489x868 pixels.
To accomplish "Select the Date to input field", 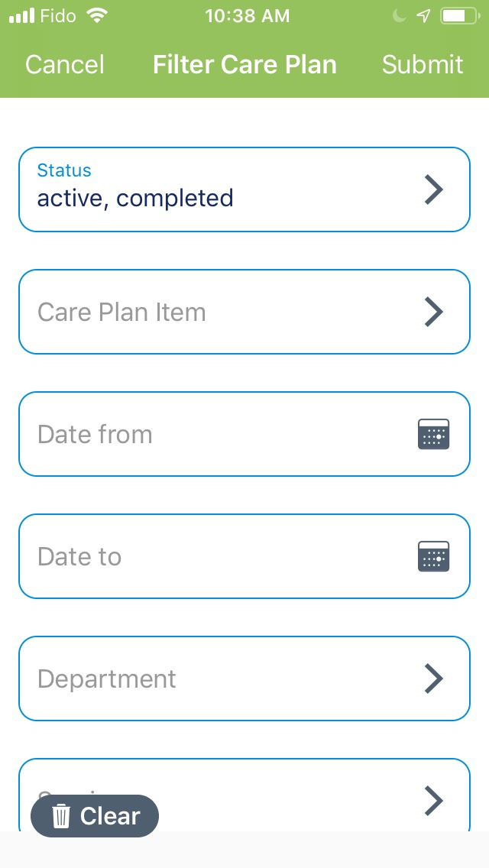I will click(214, 556).
